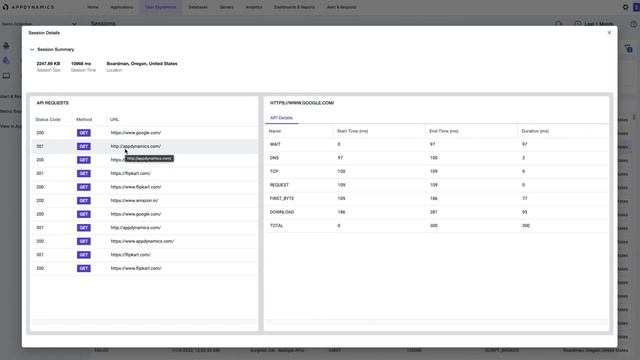Click the API REQUESTS panel heading
Screen dimensions: 640x360
53,103
